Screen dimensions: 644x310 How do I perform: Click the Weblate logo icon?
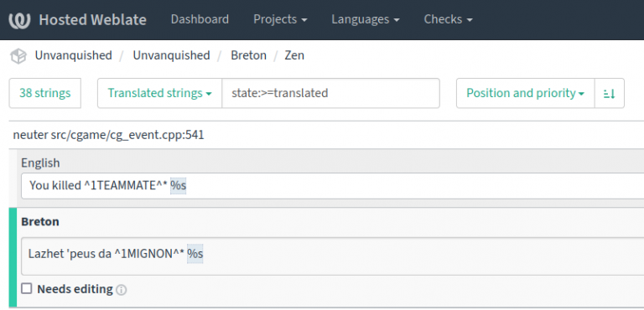[19, 20]
